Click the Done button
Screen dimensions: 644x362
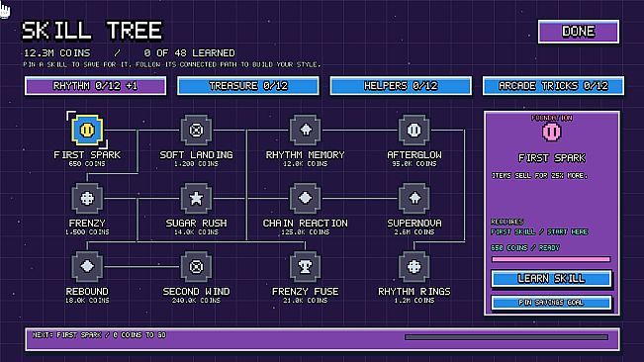click(x=579, y=32)
